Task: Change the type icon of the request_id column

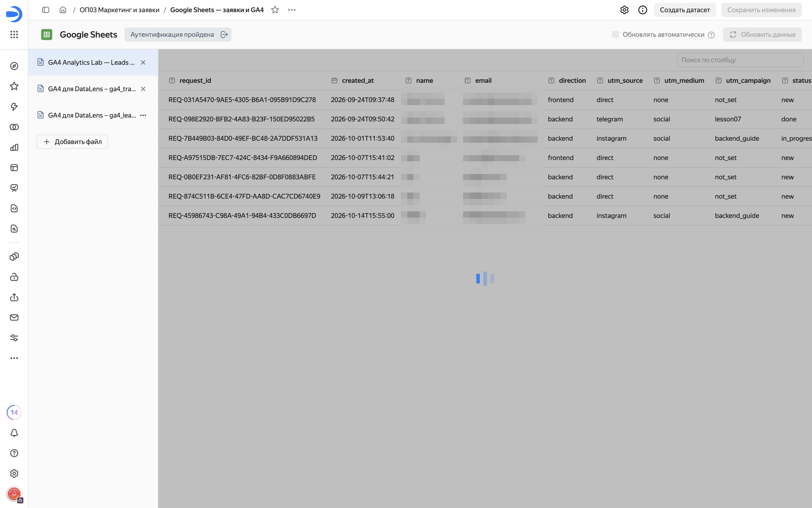Action: tap(172, 81)
